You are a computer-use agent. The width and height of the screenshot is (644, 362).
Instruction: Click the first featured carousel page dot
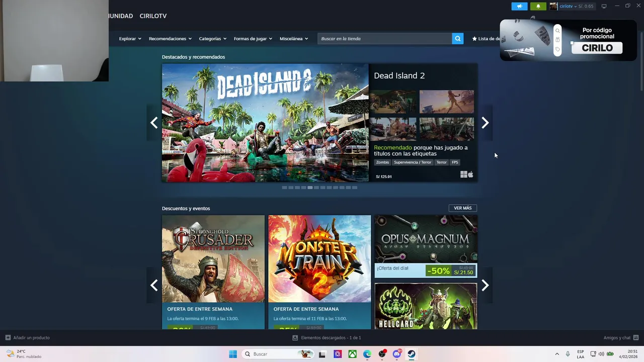pyautogui.click(x=284, y=188)
